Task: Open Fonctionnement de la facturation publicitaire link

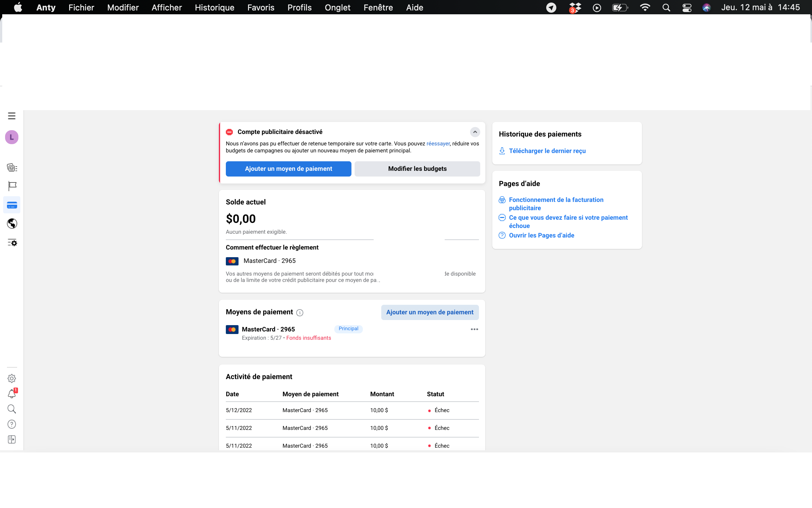Action: [x=556, y=204]
